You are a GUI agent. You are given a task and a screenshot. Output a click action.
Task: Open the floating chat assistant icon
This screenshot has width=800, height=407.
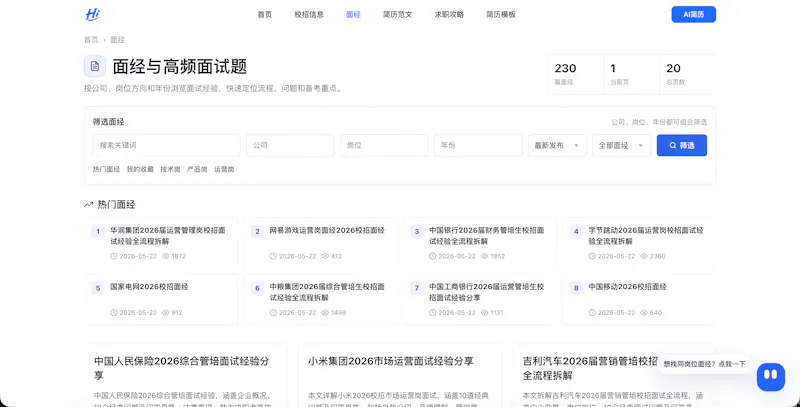coord(770,377)
